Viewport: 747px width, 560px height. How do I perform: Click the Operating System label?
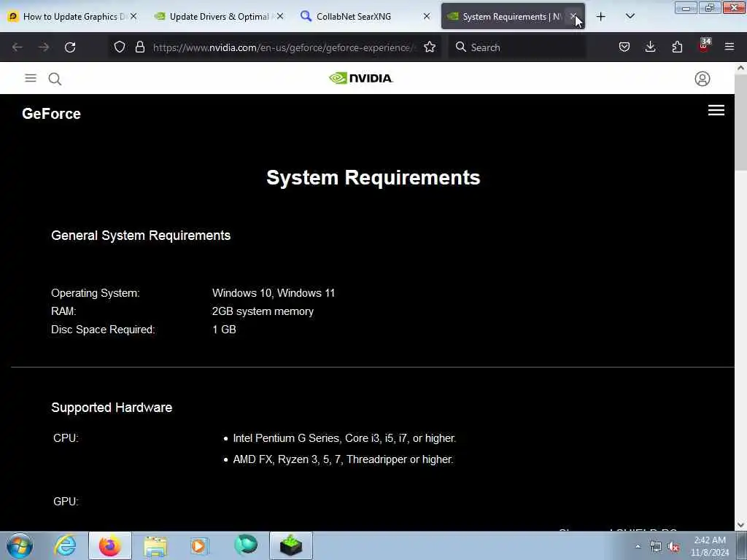pos(96,293)
